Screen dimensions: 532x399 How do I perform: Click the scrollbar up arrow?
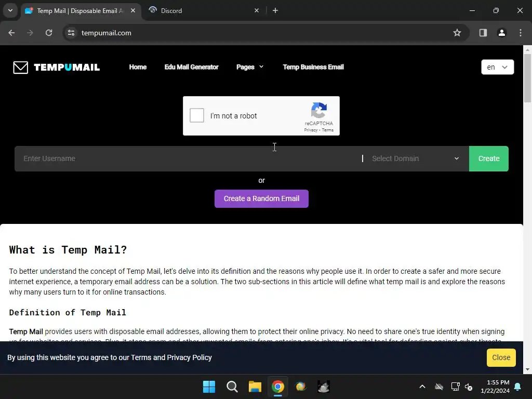[527, 50]
